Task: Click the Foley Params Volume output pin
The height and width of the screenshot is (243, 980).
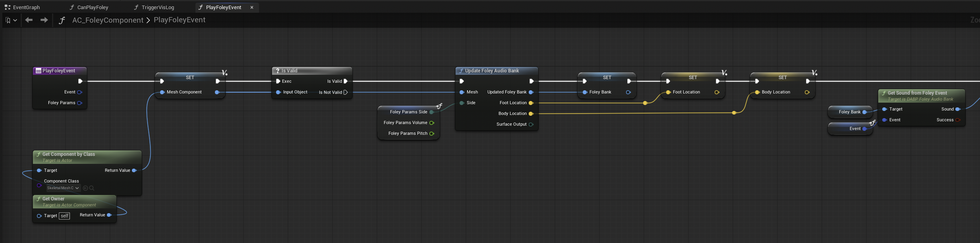Action: pos(432,122)
